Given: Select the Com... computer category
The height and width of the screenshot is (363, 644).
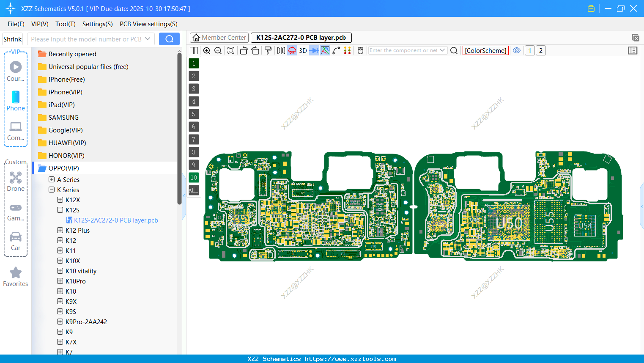Looking at the screenshot, I should tap(16, 131).
